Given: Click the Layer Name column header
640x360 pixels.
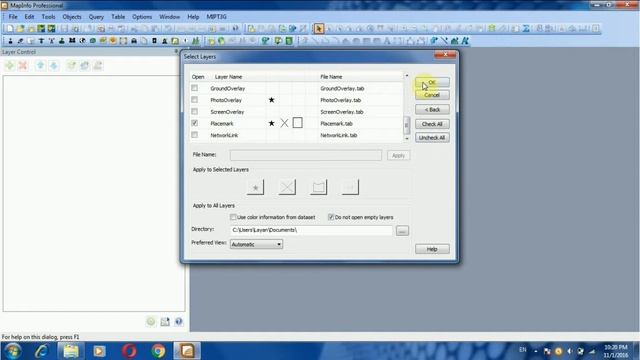Looking at the screenshot, I should click(229, 77).
